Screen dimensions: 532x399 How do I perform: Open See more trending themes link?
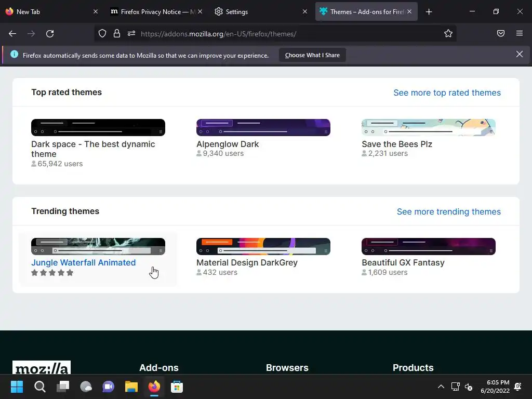tap(448, 212)
